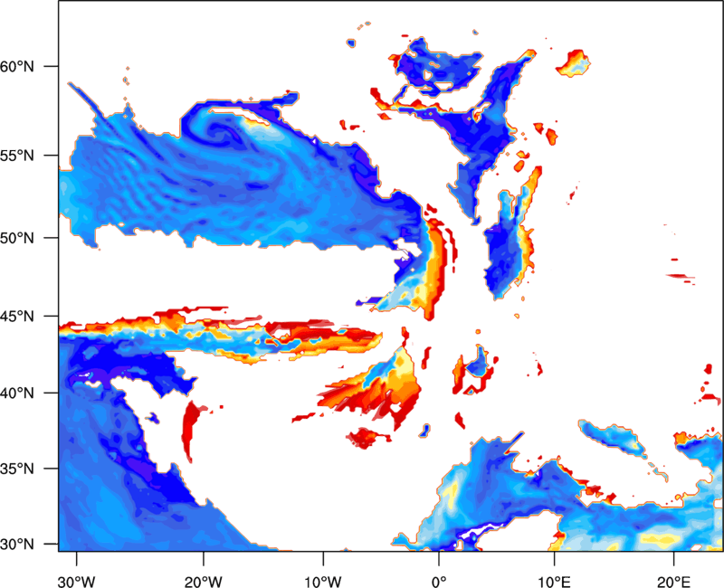
Task: Click the 0° longitude label
Action: point(439,582)
